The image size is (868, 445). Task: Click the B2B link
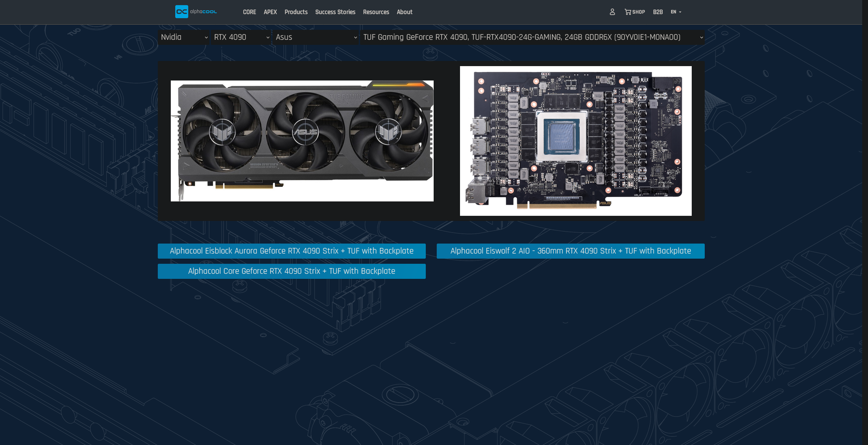pos(658,12)
